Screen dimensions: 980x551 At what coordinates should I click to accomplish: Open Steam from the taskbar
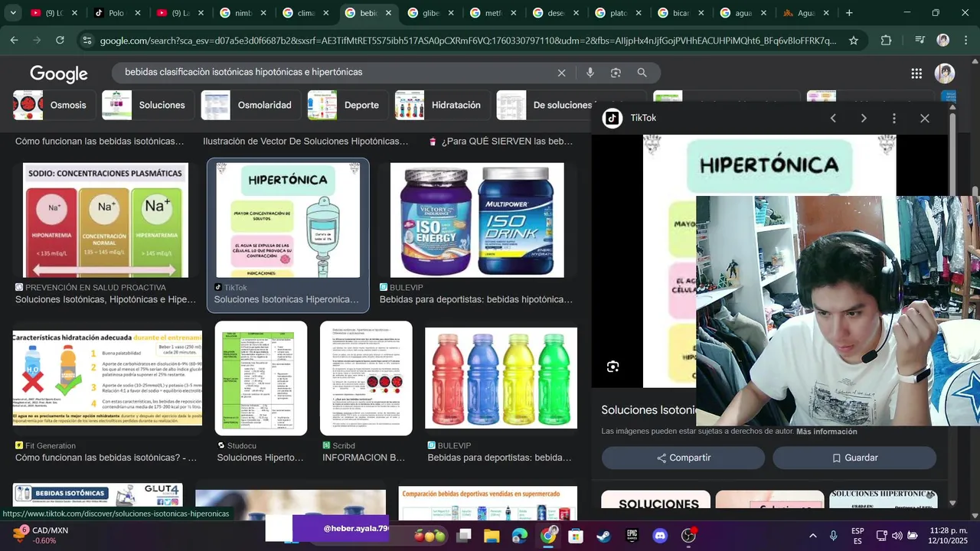coord(604,536)
